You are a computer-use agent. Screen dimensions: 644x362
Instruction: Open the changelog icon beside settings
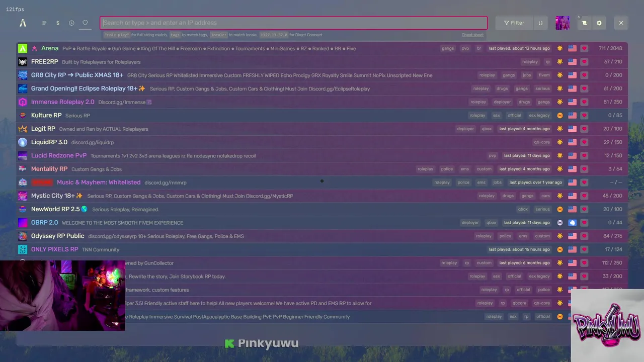[584, 23]
